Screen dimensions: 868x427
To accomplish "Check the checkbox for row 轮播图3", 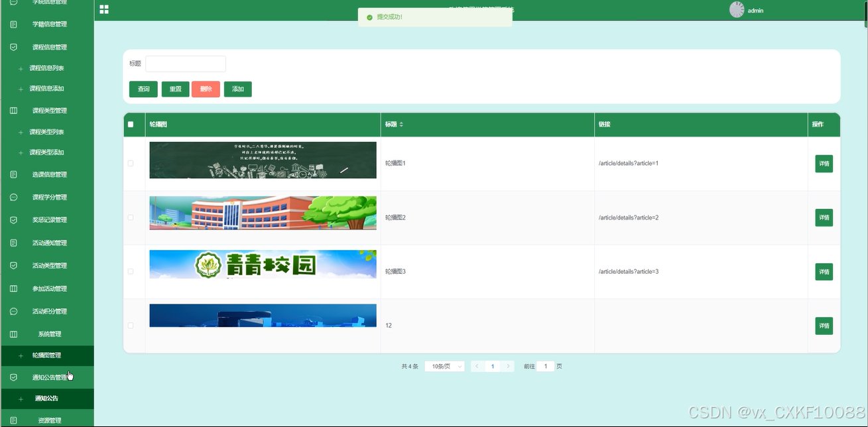I will pyautogui.click(x=131, y=272).
